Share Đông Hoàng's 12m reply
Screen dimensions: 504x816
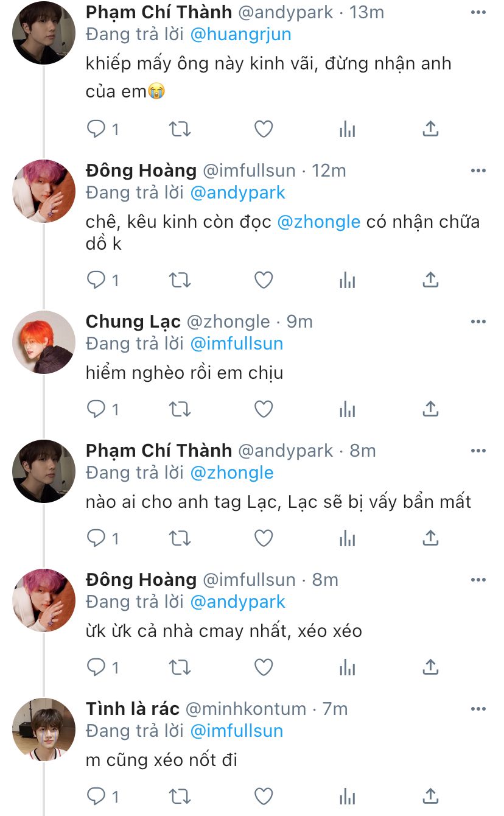coord(430,280)
